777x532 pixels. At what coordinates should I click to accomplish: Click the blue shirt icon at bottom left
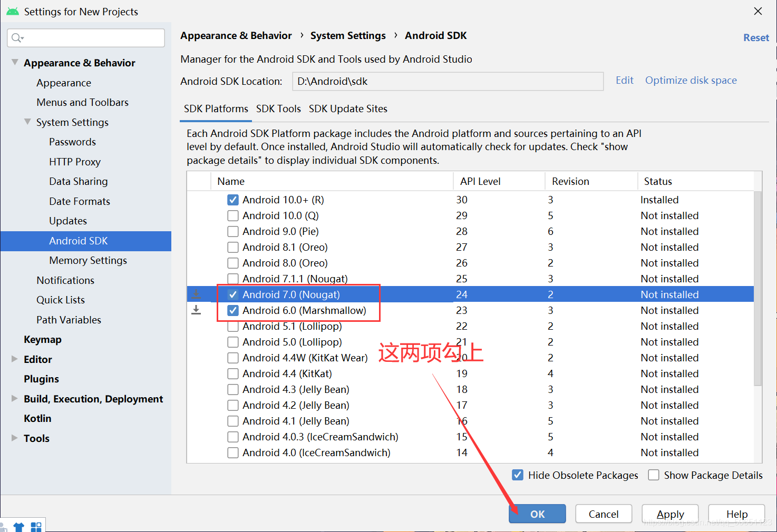coord(18,527)
